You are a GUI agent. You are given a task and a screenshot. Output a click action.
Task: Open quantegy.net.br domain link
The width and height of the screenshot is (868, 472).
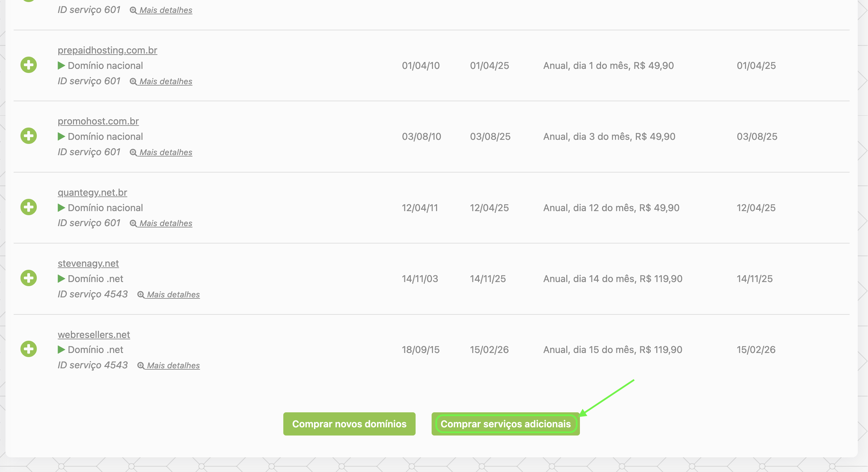point(92,192)
